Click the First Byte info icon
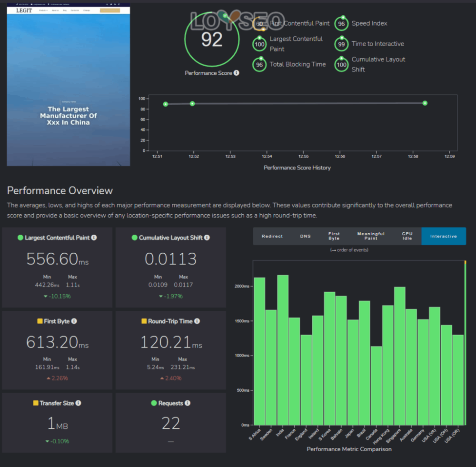The width and height of the screenshot is (476, 467). pos(74,321)
